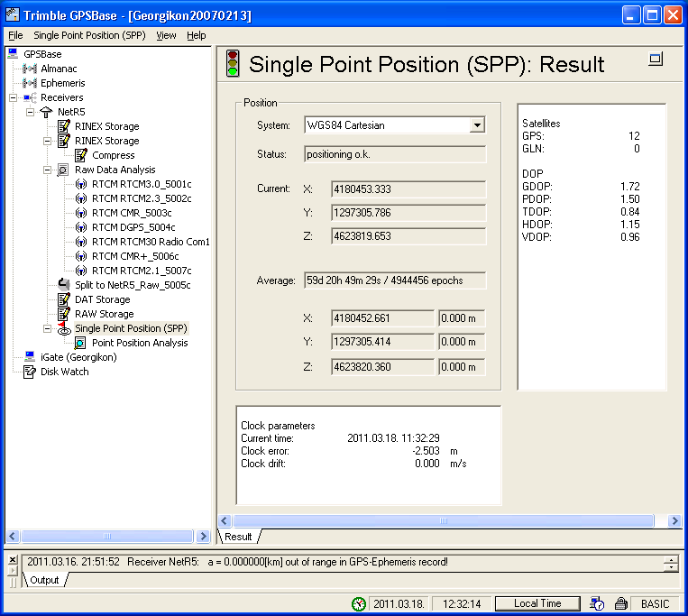Click the padlock icon in status bar
688x616 pixels.
(x=620, y=604)
